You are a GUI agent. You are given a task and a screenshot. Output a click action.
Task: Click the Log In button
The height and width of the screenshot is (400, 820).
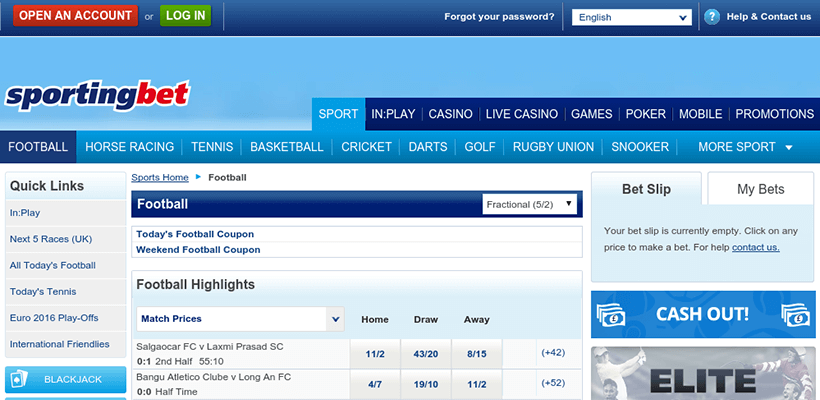coord(186,16)
